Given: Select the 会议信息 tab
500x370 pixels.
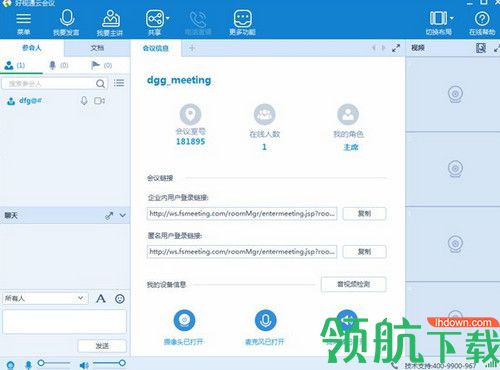Looking at the screenshot, I should [x=156, y=48].
